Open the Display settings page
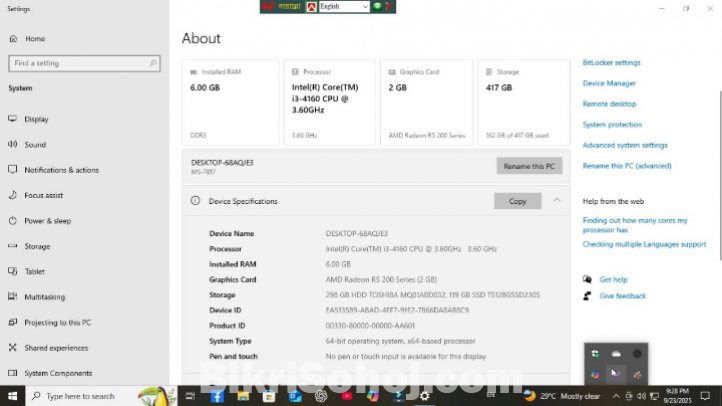The width and height of the screenshot is (722, 406). coord(36,119)
